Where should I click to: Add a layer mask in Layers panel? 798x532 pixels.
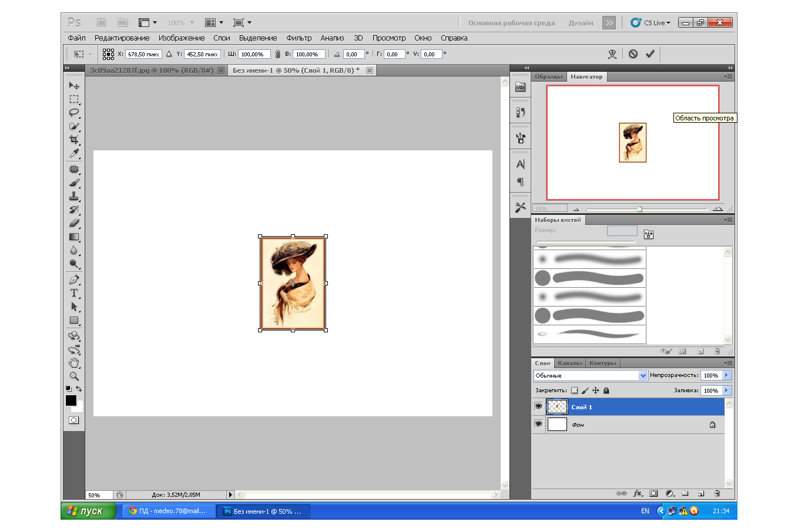(x=653, y=493)
